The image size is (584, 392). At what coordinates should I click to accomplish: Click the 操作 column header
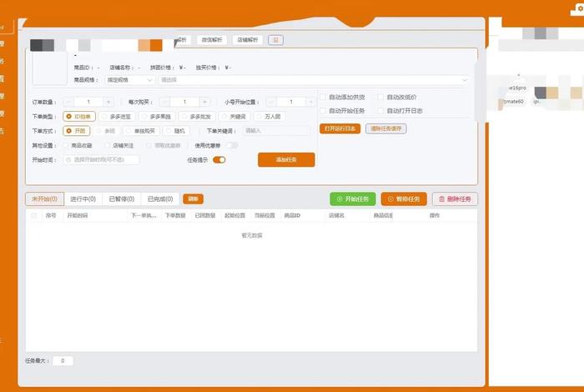point(435,215)
